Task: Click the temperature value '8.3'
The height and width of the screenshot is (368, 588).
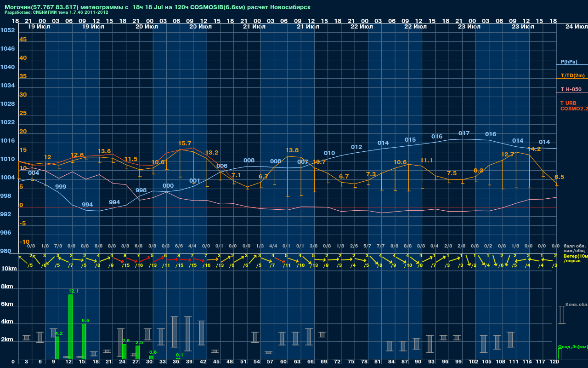Action: pos(478,171)
